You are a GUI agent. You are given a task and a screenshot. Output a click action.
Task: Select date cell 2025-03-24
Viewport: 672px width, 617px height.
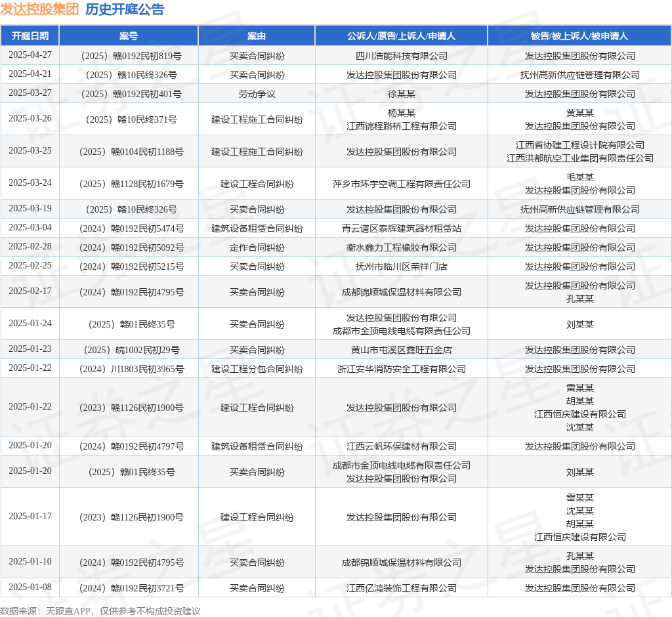(30, 182)
